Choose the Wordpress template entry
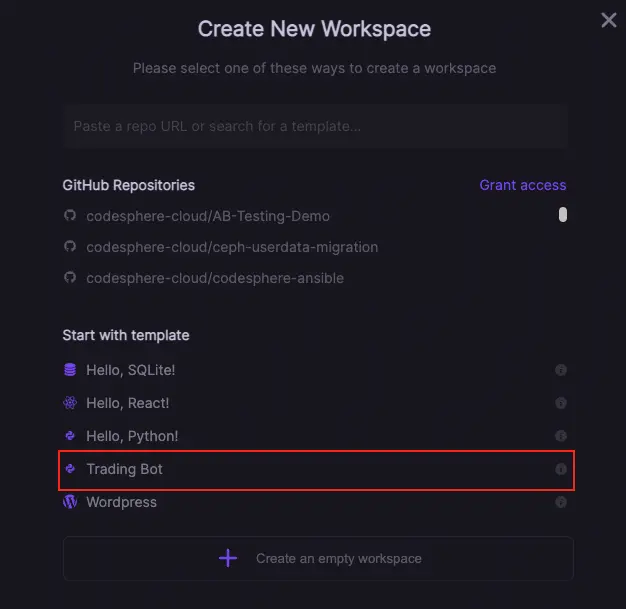The image size is (626, 609). (x=121, y=502)
